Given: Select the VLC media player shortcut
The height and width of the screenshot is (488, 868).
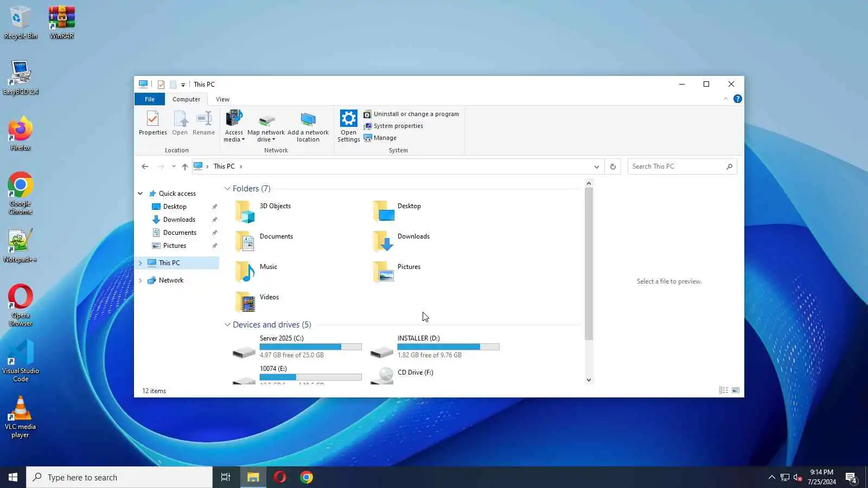Looking at the screenshot, I should click(x=21, y=417).
